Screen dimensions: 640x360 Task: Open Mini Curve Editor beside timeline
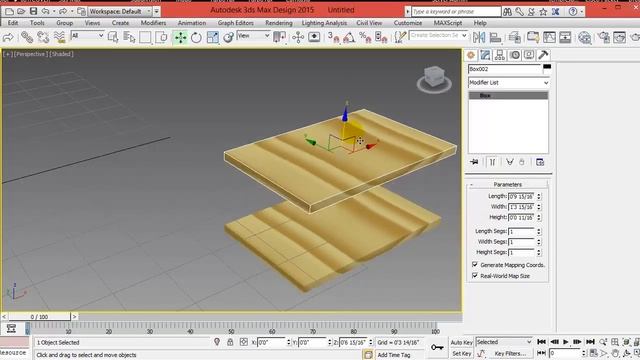coord(11,328)
